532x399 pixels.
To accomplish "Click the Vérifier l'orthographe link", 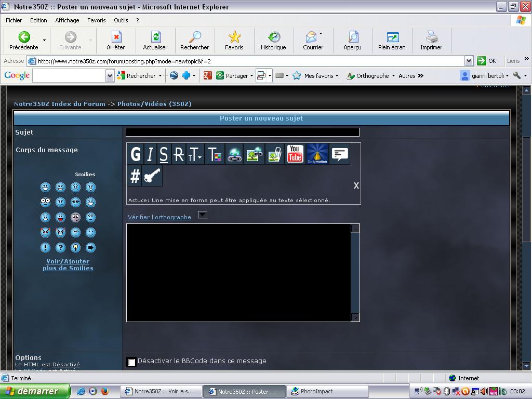I will point(159,217).
